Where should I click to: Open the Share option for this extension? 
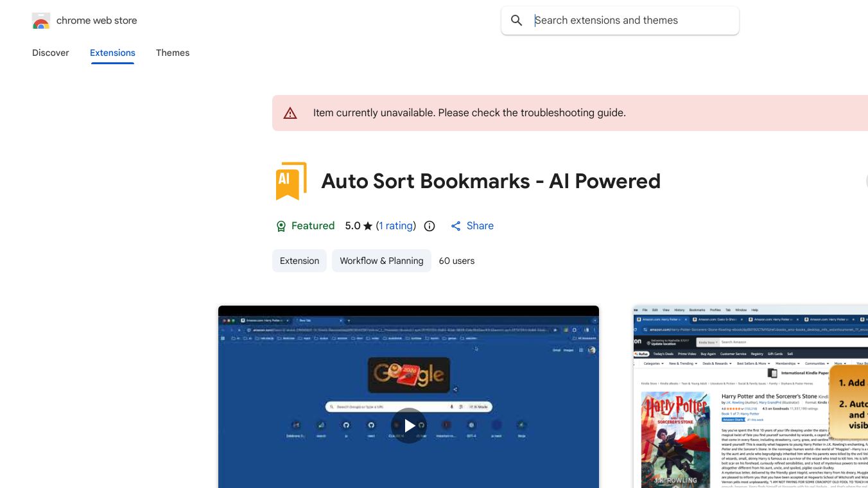pos(472,225)
